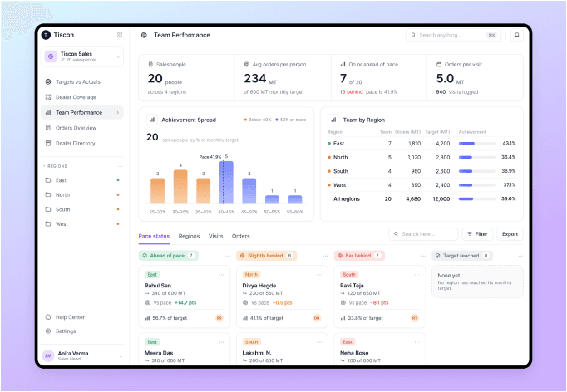The height and width of the screenshot is (392, 567).
Task: Open the notifications bell
Action: click(517, 35)
